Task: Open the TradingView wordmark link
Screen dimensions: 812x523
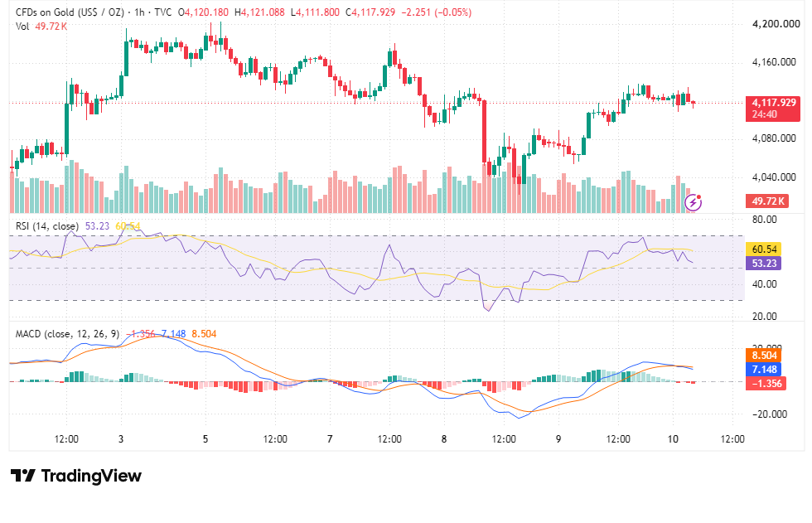Action: 91,476
